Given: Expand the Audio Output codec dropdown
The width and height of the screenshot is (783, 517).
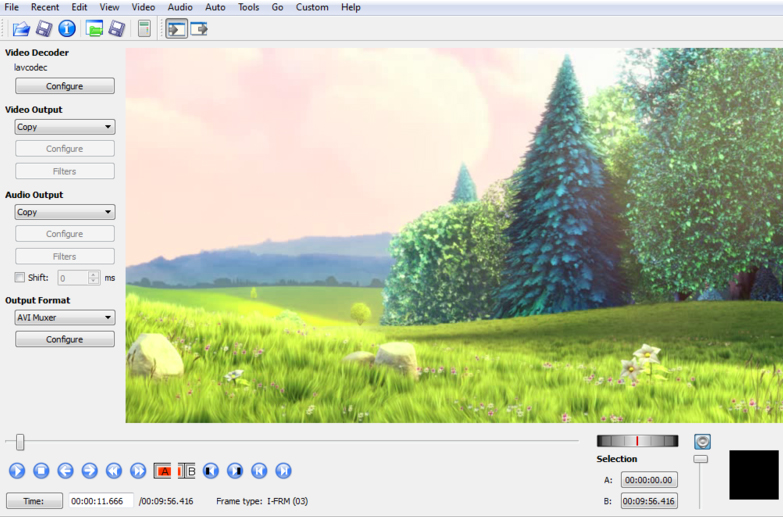Looking at the screenshot, I should click(65, 212).
